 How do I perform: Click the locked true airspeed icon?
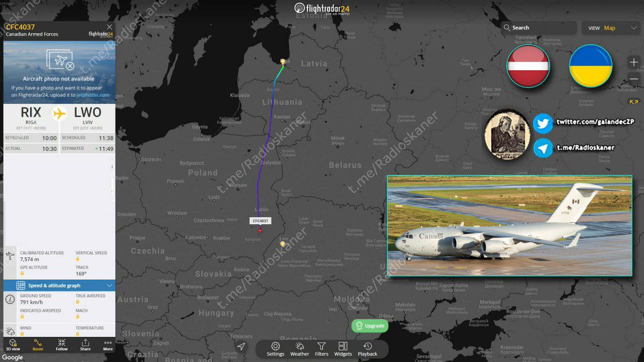pyautogui.click(x=78, y=302)
